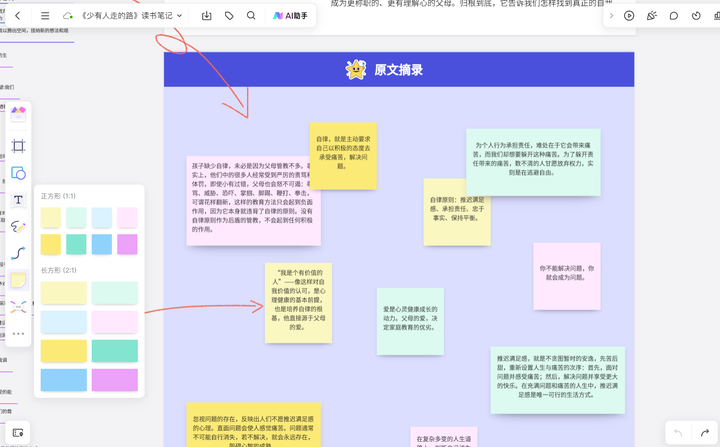Go back using the top-left arrow

[x=17, y=16]
